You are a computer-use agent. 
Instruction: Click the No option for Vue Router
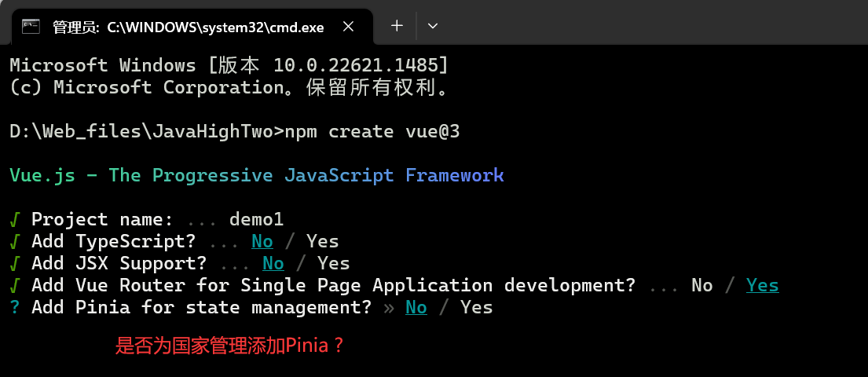point(702,285)
